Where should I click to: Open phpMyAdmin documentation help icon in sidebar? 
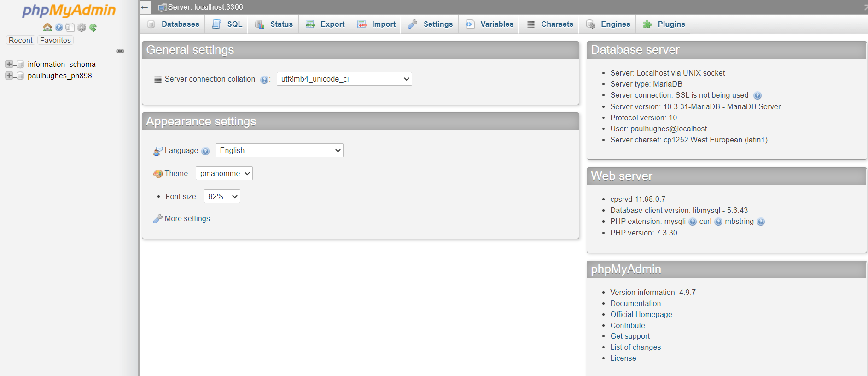click(59, 27)
